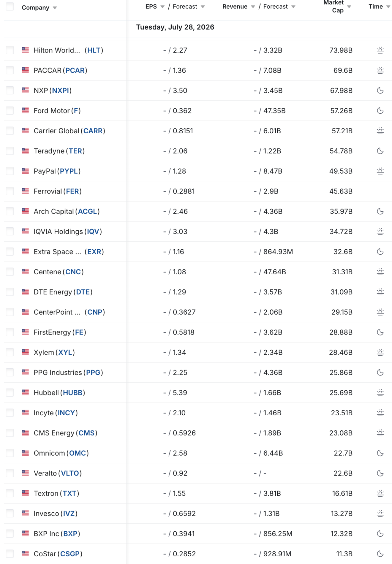Toggle the select-all checkbox in header
This screenshot has height=564, width=392.
pos(10,7)
